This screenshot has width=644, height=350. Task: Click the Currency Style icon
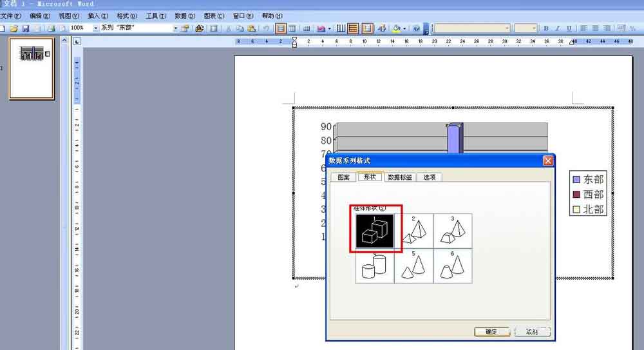(x=621, y=28)
